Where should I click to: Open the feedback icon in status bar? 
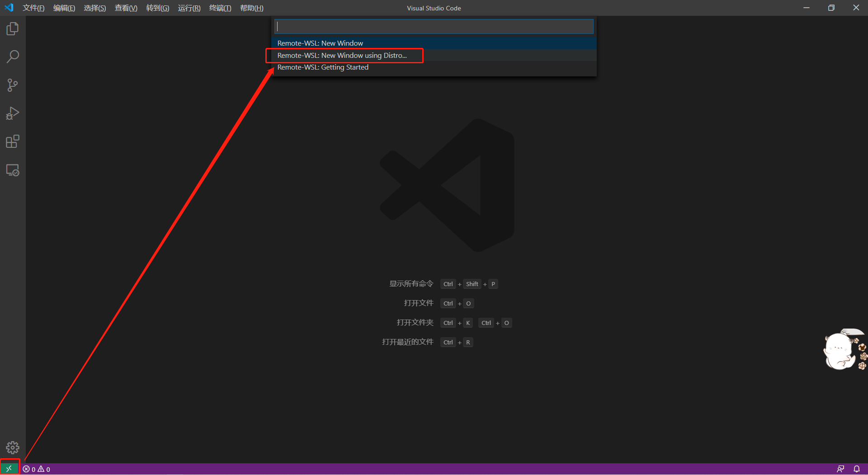tap(840, 469)
